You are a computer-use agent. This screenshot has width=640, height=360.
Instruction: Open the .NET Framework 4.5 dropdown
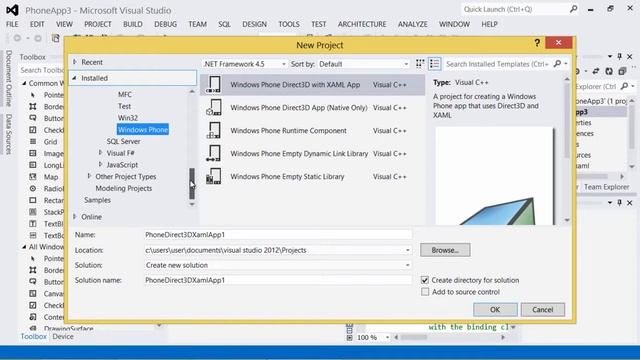pyautogui.click(x=244, y=64)
